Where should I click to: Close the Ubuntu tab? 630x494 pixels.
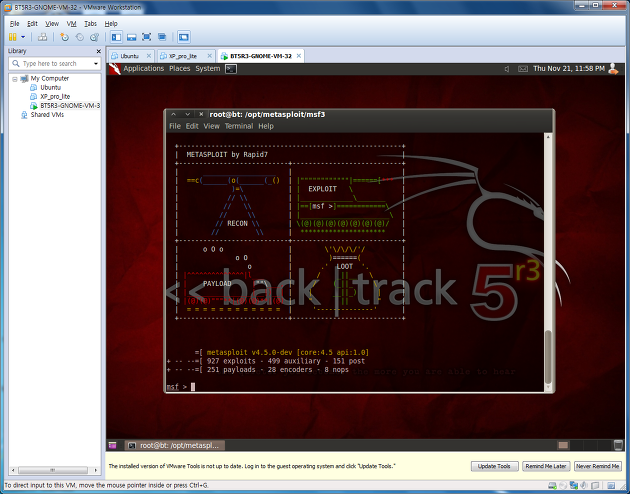point(149,56)
